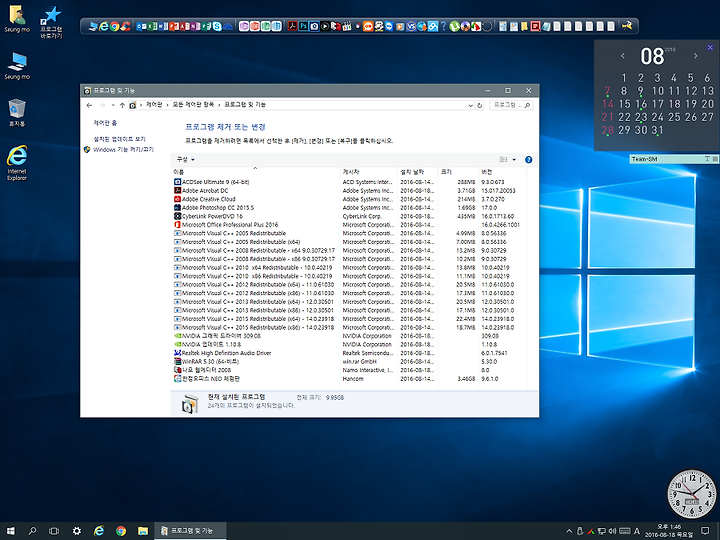Open Windows 기능 켜기/끄기 link
Image resolution: width=720 pixels, height=540 pixels.
[123, 150]
